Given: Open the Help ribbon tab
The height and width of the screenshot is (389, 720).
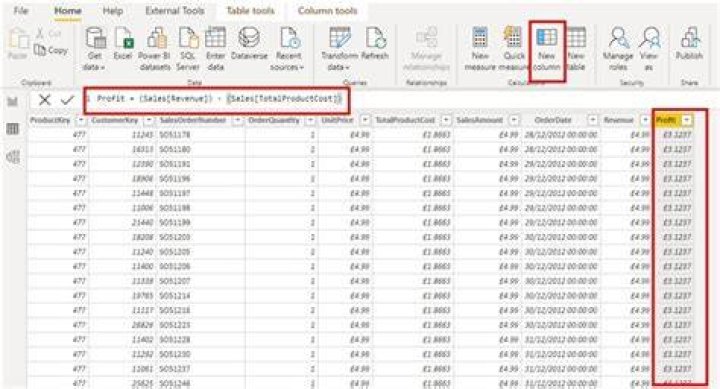Looking at the screenshot, I should tap(112, 10).
